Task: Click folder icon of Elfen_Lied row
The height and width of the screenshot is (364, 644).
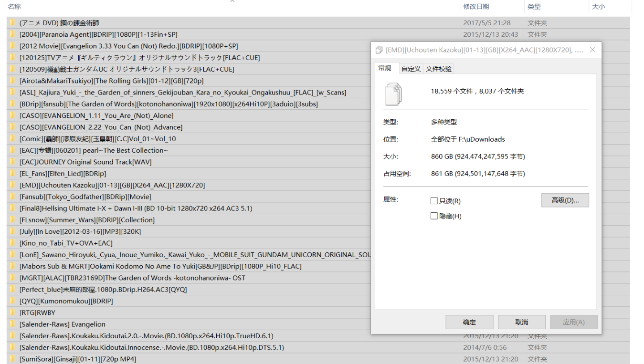Action: [x=13, y=174]
